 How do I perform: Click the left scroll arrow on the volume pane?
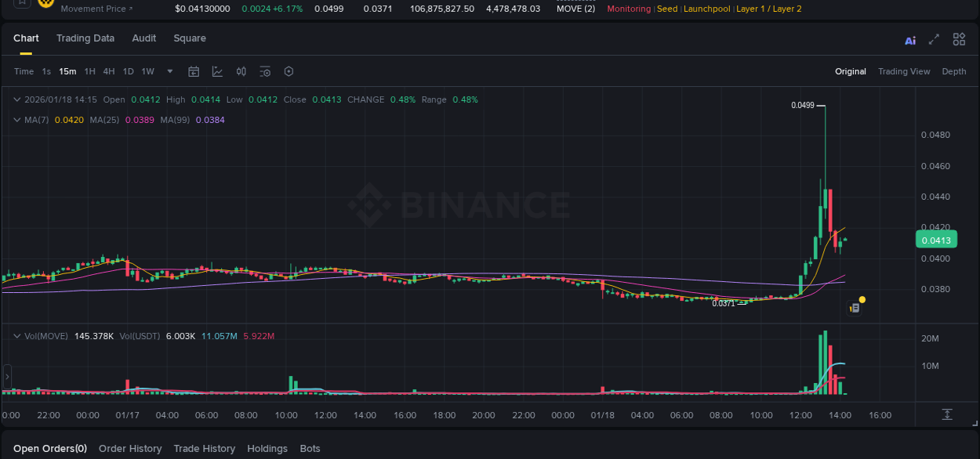(x=7, y=374)
